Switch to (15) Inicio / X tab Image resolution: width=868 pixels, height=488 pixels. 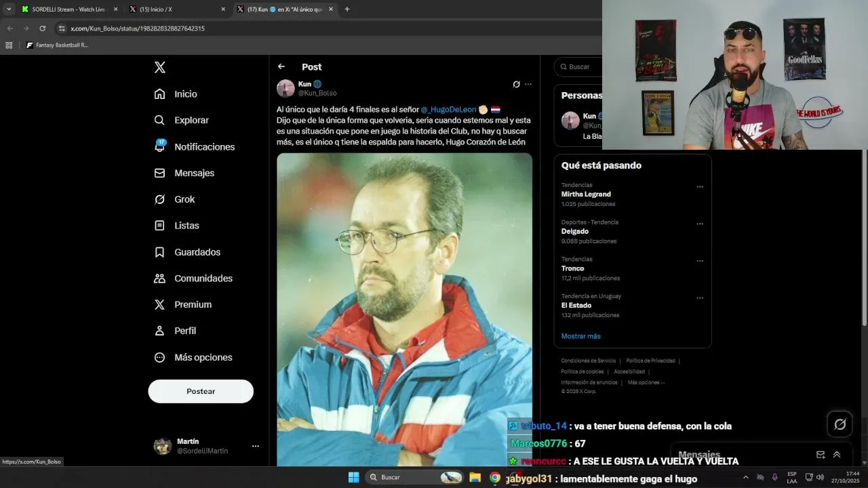click(x=178, y=9)
